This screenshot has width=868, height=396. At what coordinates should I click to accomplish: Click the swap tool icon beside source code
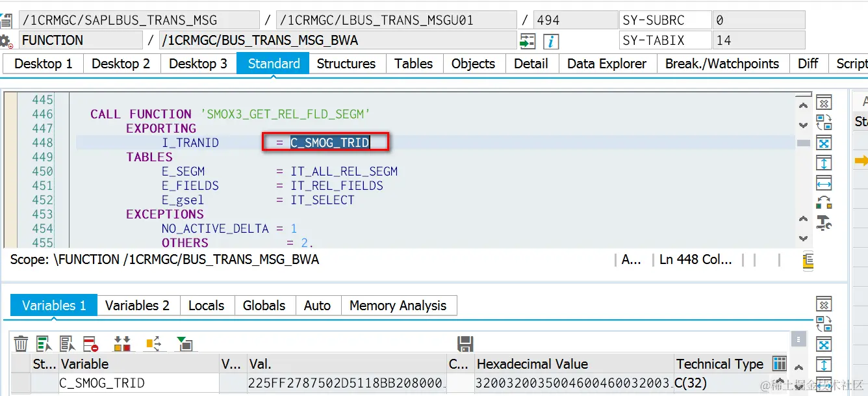(x=824, y=122)
